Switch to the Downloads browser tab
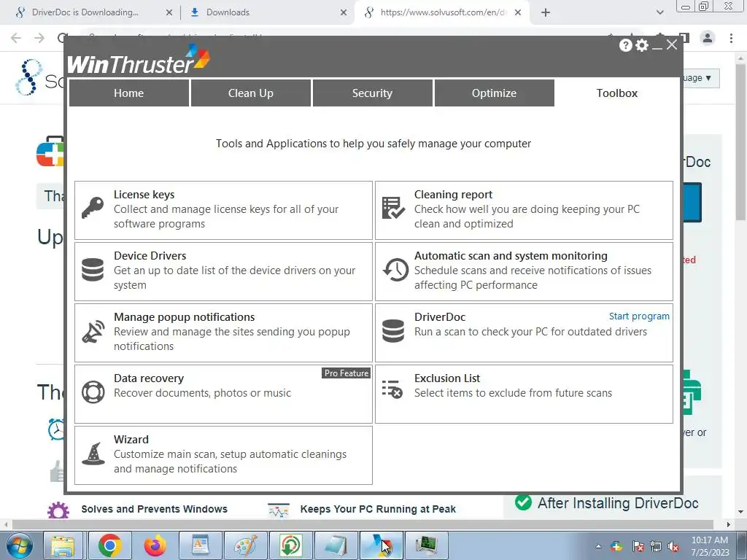Image resolution: width=747 pixels, height=560 pixels. [x=267, y=12]
